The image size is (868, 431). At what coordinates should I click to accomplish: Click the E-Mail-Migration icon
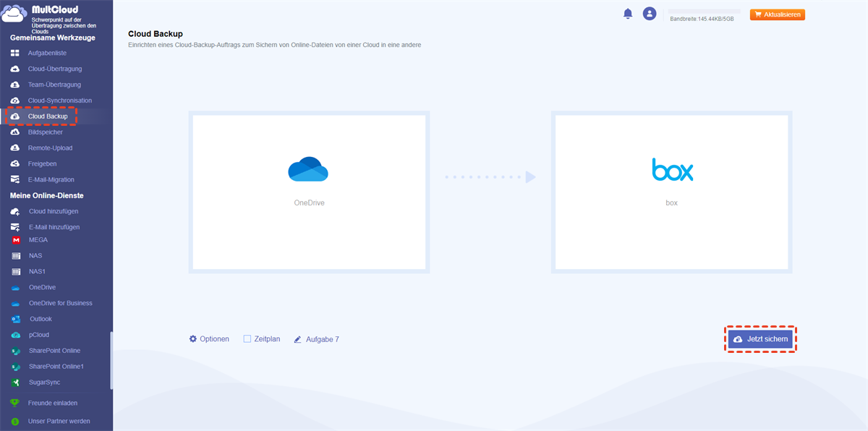tap(14, 180)
